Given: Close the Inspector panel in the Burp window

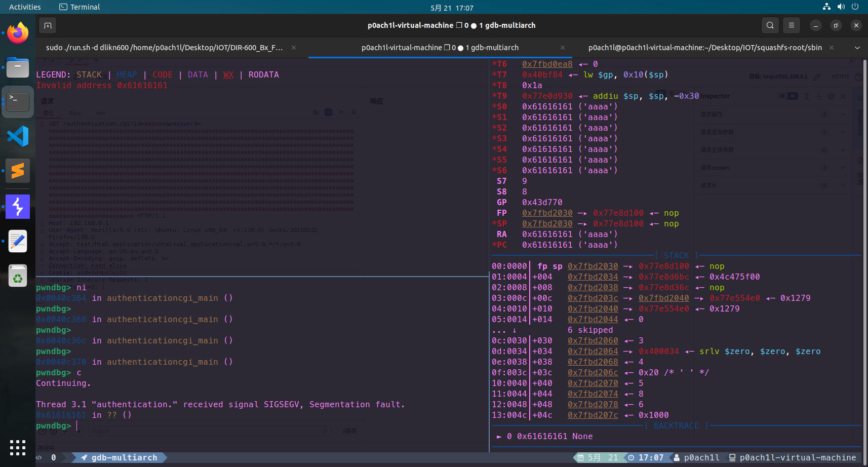Looking at the screenshot, I should pyautogui.click(x=843, y=96).
